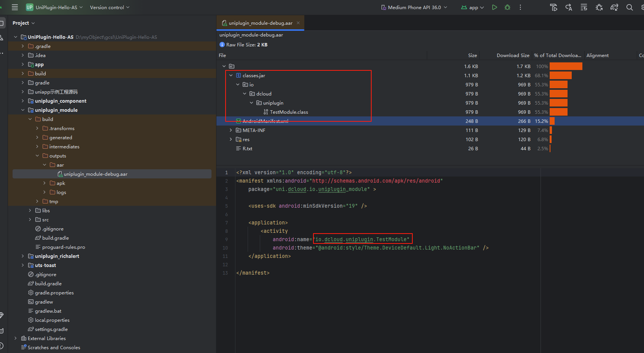Select the uts-toast module

45,265
